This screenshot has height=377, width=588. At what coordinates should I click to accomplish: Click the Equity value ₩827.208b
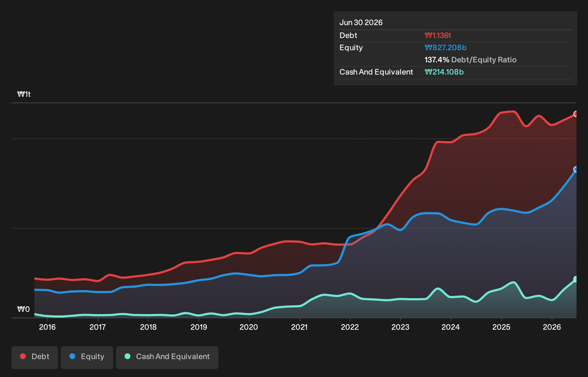[445, 48]
